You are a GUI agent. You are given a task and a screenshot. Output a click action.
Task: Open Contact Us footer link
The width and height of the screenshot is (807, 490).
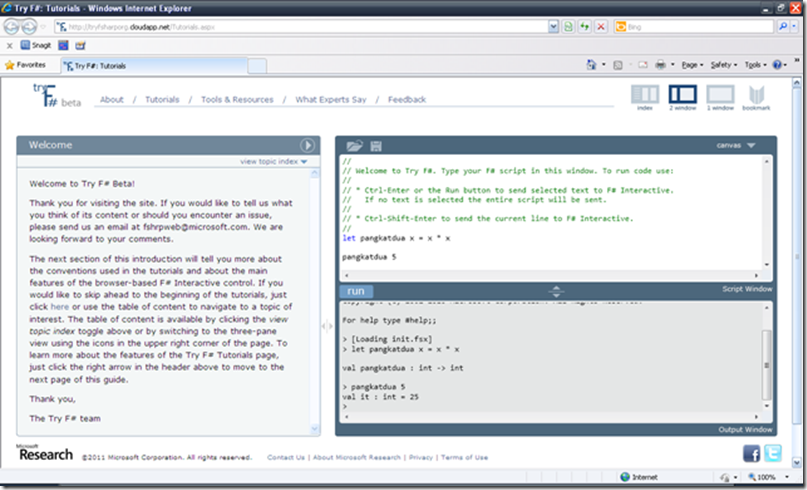click(286, 457)
